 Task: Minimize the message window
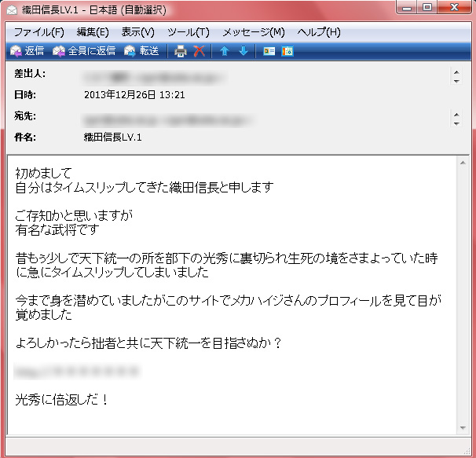(x=406, y=7)
